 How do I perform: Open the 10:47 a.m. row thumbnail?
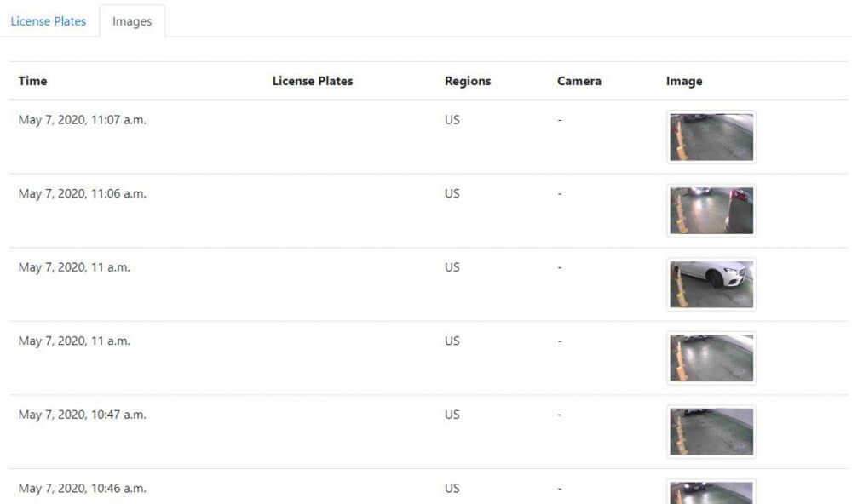click(711, 432)
